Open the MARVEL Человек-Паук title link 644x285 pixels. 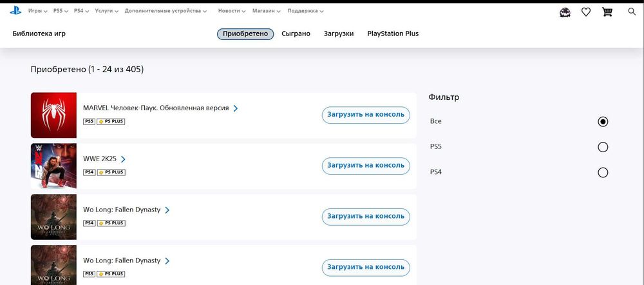(156, 108)
